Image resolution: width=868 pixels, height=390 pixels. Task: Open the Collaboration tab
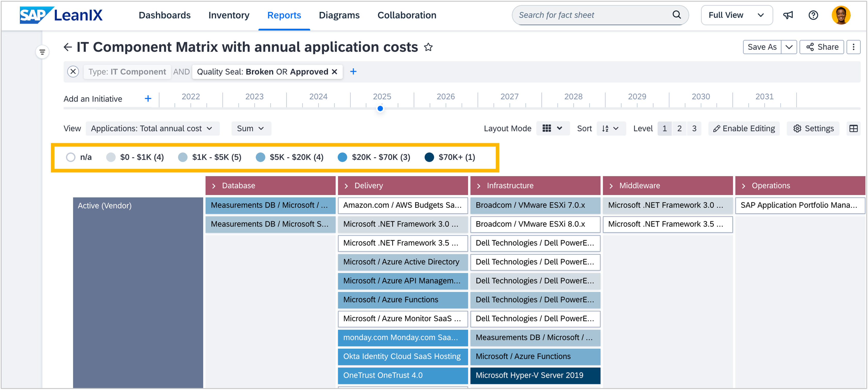407,15
